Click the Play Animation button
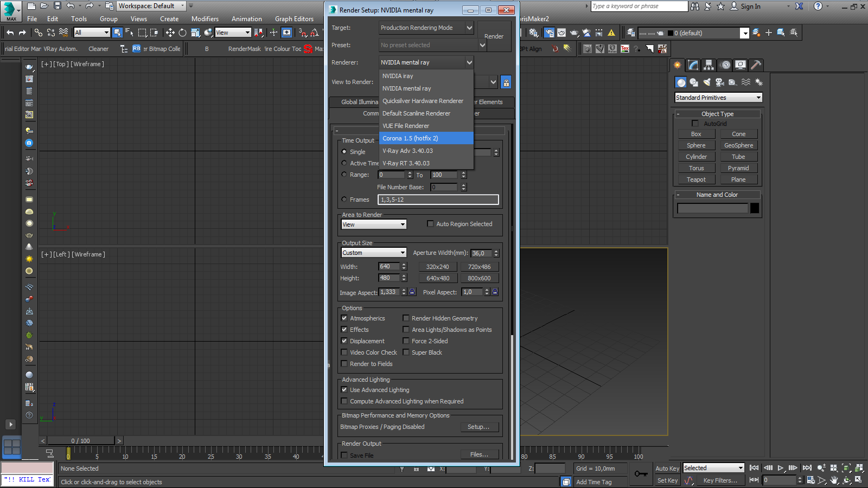868x488 pixels. (781, 468)
